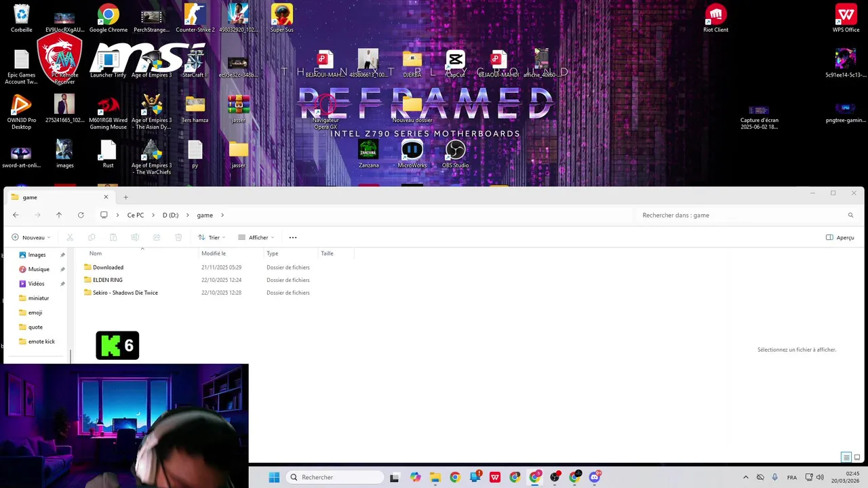Screen dimensions: 868x488
Task: Open miniatur folder in navigation pane
Action: 38,298
